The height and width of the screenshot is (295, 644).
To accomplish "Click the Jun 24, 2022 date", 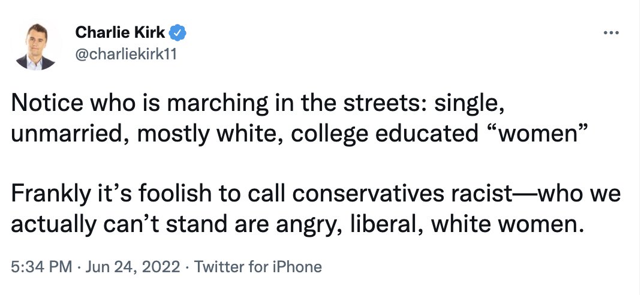I will (x=133, y=267).
